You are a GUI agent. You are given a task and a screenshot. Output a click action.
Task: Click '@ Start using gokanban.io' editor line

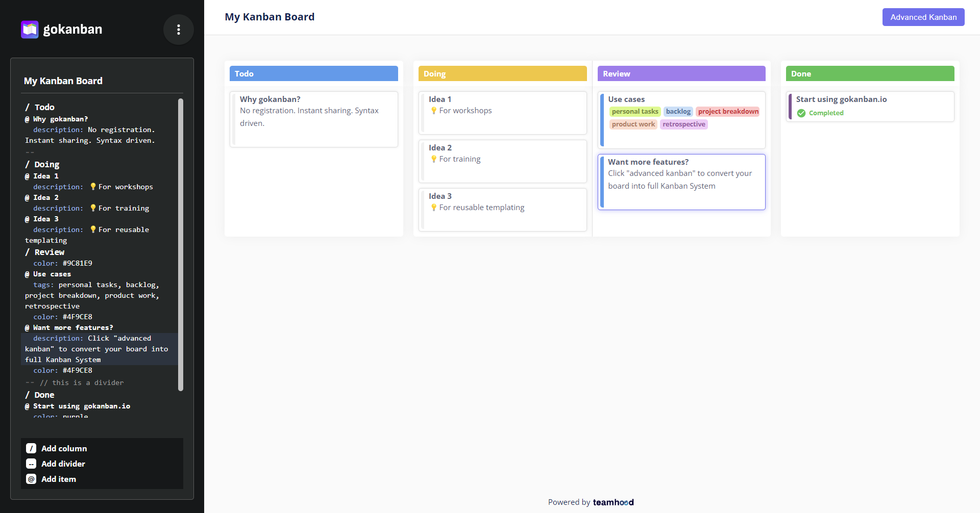pyautogui.click(x=78, y=406)
